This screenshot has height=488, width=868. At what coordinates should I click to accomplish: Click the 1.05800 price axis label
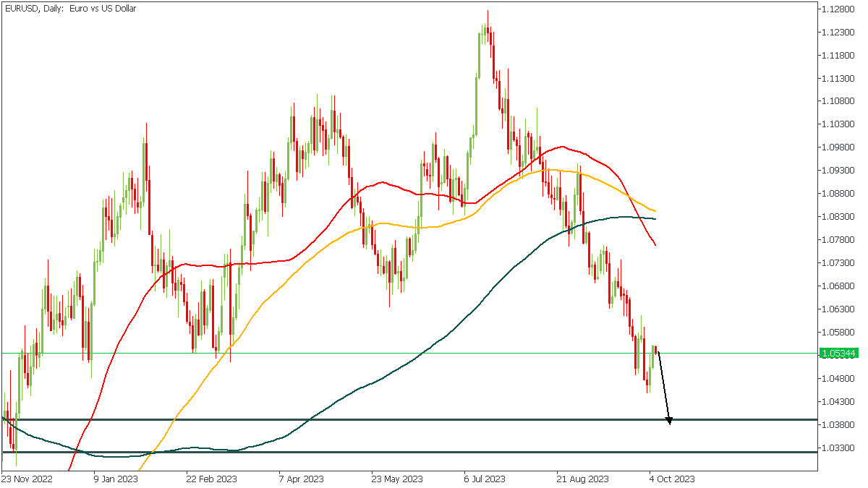839,333
